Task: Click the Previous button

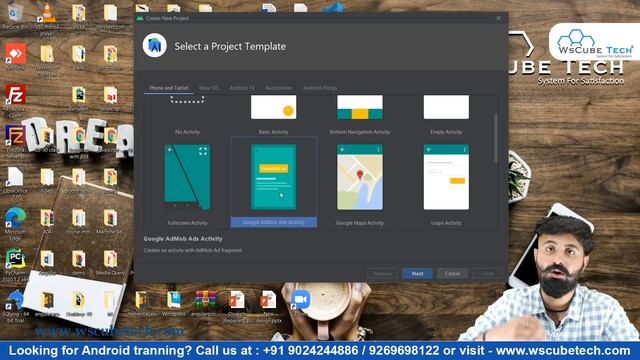Action: [x=382, y=273]
